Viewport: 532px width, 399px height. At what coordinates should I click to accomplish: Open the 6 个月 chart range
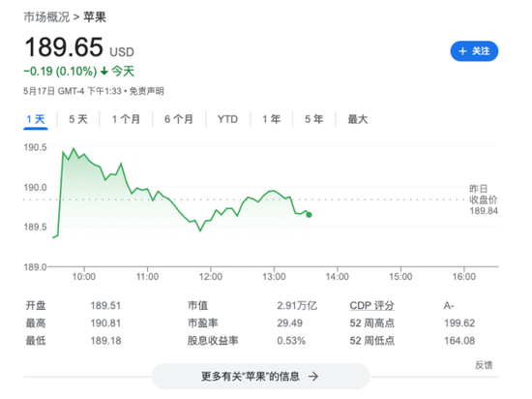point(179,119)
